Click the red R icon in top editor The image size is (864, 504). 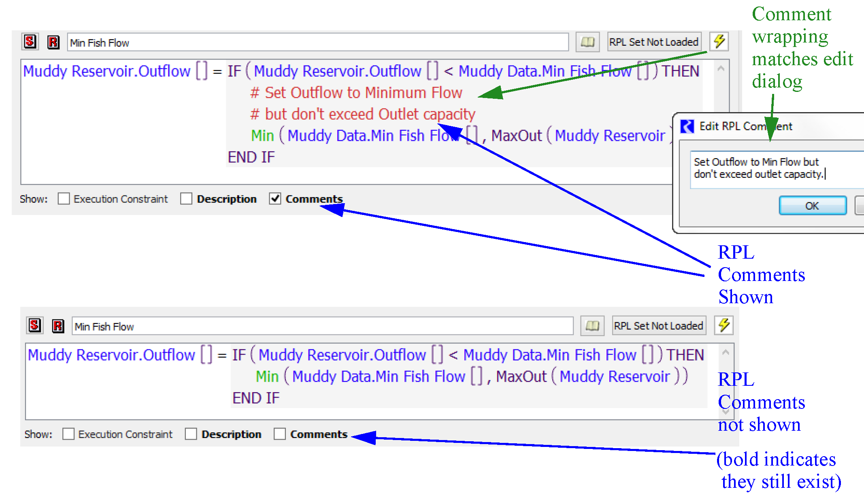pyautogui.click(x=53, y=42)
